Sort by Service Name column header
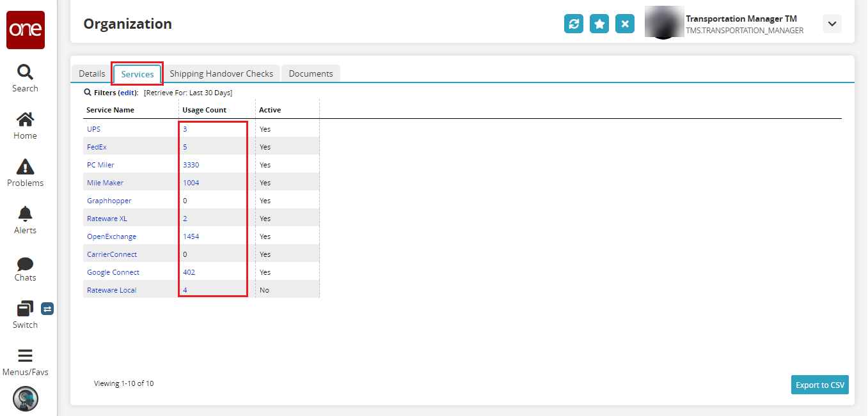Image resolution: width=868 pixels, height=416 pixels. (x=111, y=110)
